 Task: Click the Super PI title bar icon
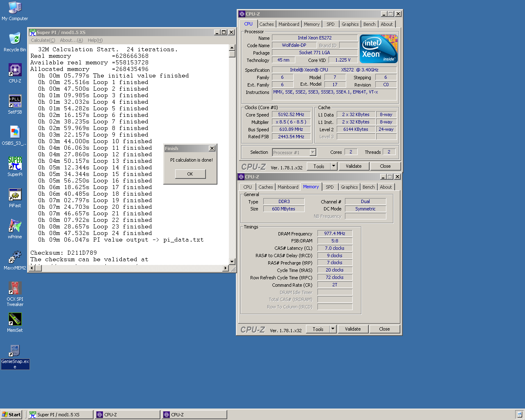click(x=32, y=32)
